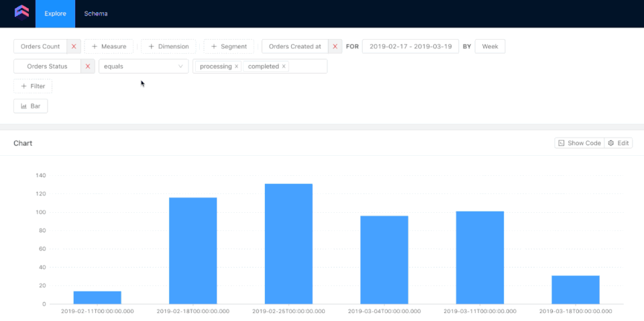
Task: Select the Orders Count measure tag
Action: point(40,46)
